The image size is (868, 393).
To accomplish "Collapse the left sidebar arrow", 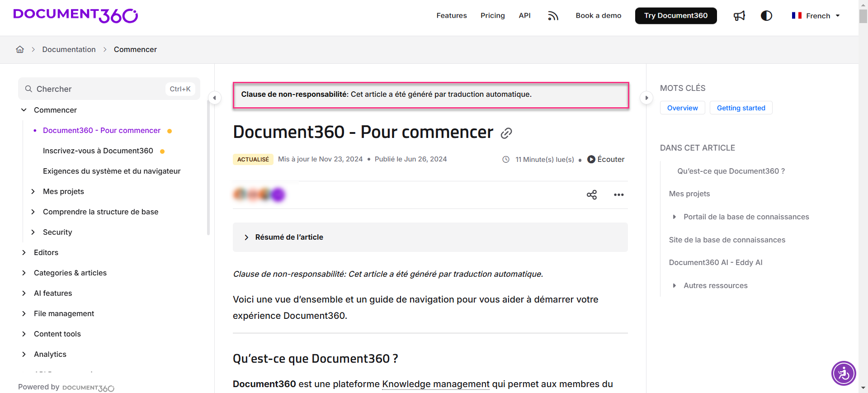I will (214, 98).
